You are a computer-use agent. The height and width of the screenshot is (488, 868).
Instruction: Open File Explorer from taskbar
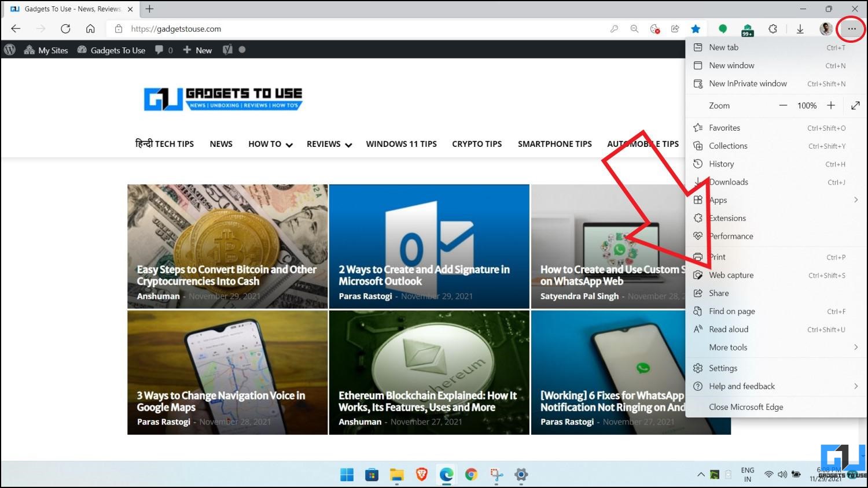pyautogui.click(x=396, y=475)
